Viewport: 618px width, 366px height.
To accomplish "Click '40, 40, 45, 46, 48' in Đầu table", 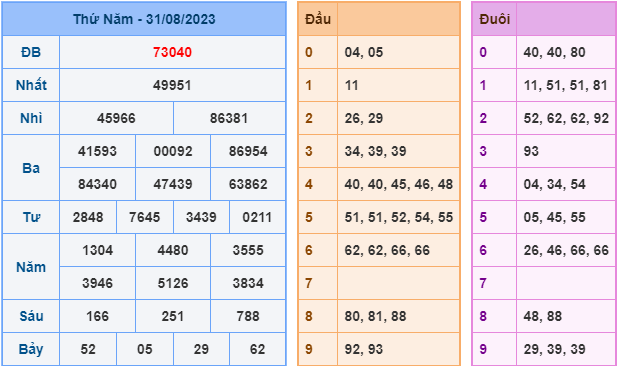I will tap(399, 184).
